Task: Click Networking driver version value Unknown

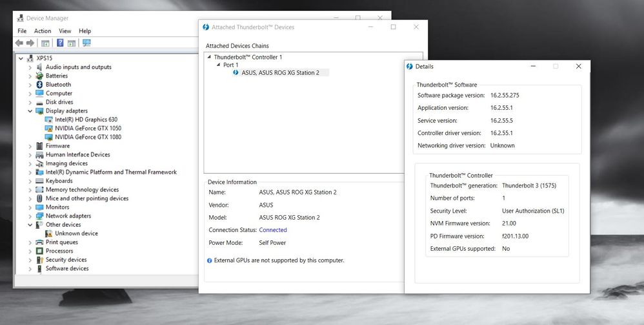Action: click(502, 145)
